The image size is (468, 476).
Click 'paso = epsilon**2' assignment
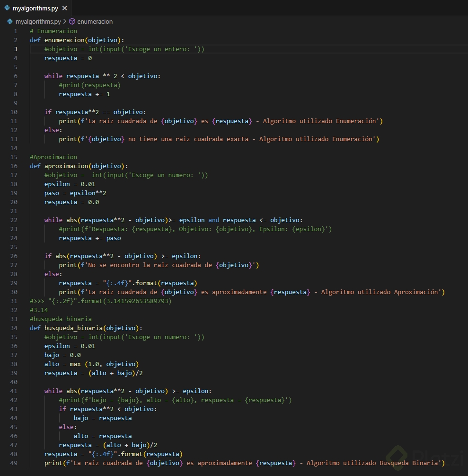point(75,193)
